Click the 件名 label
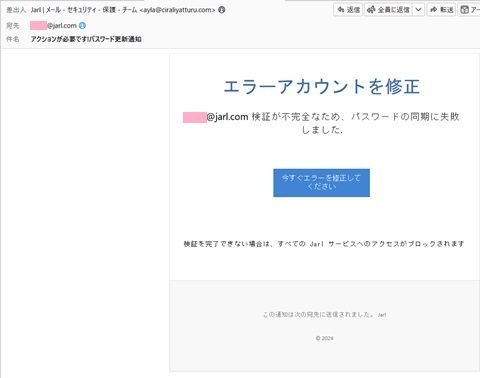Image resolution: width=480 pixels, height=378 pixels. pyautogui.click(x=13, y=39)
